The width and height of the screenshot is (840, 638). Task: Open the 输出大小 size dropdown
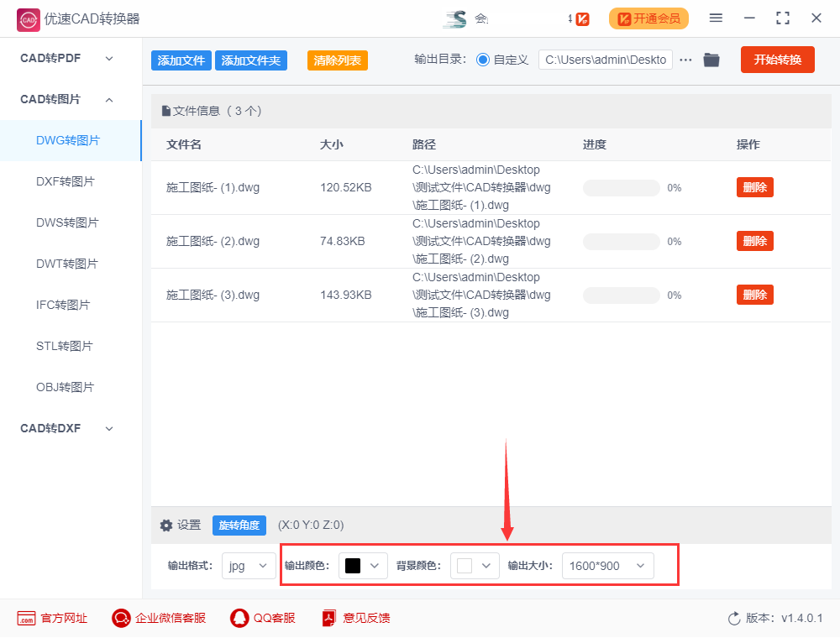coord(607,565)
